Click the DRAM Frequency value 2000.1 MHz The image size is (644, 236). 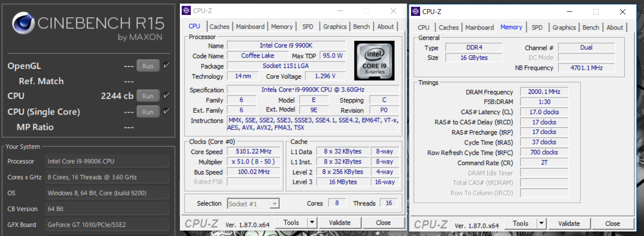(x=544, y=92)
